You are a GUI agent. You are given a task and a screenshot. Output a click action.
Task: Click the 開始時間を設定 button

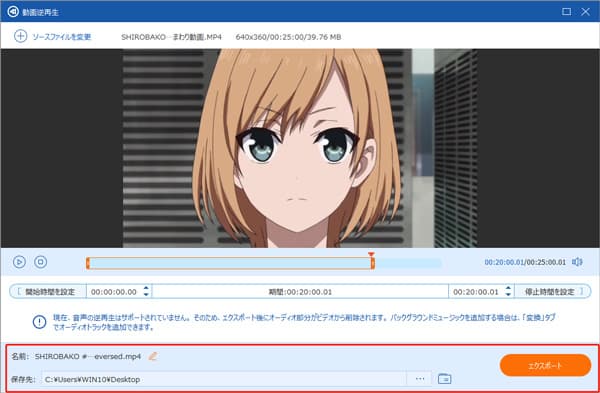48,292
